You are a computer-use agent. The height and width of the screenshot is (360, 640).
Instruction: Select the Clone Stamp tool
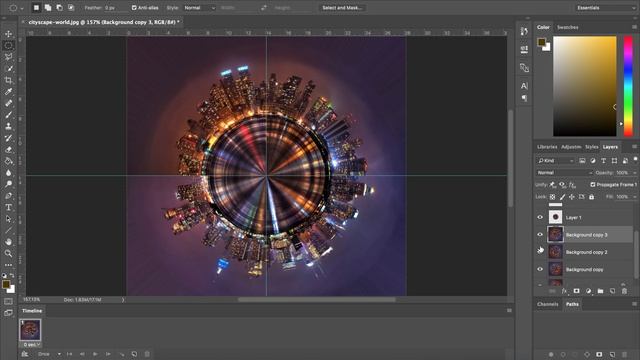(9, 126)
